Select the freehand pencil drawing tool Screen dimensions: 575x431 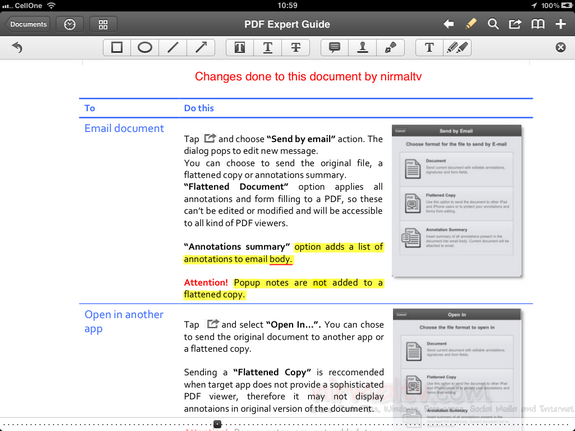[457, 48]
